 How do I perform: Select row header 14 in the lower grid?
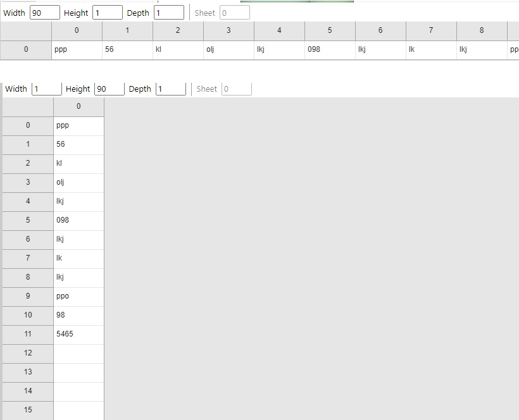pyautogui.click(x=28, y=392)
